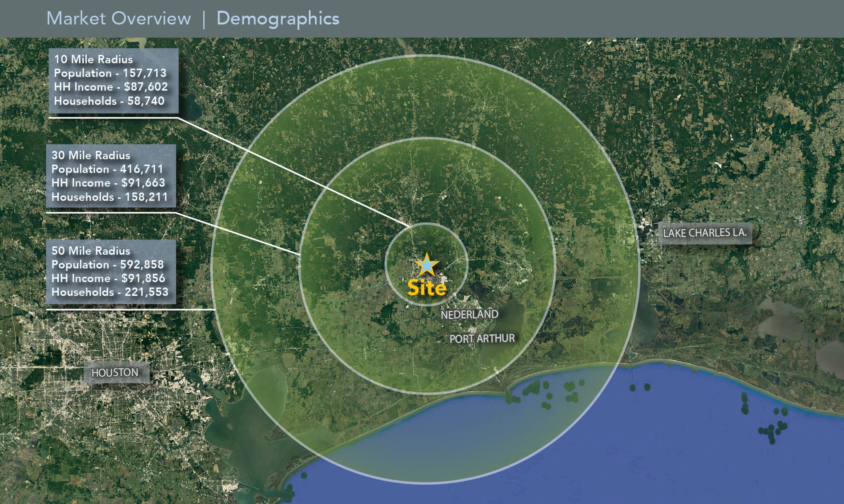Click the HH Income $91,856 line
The height and width of the screenshot is (504, 844).
[x=108, y=278]
